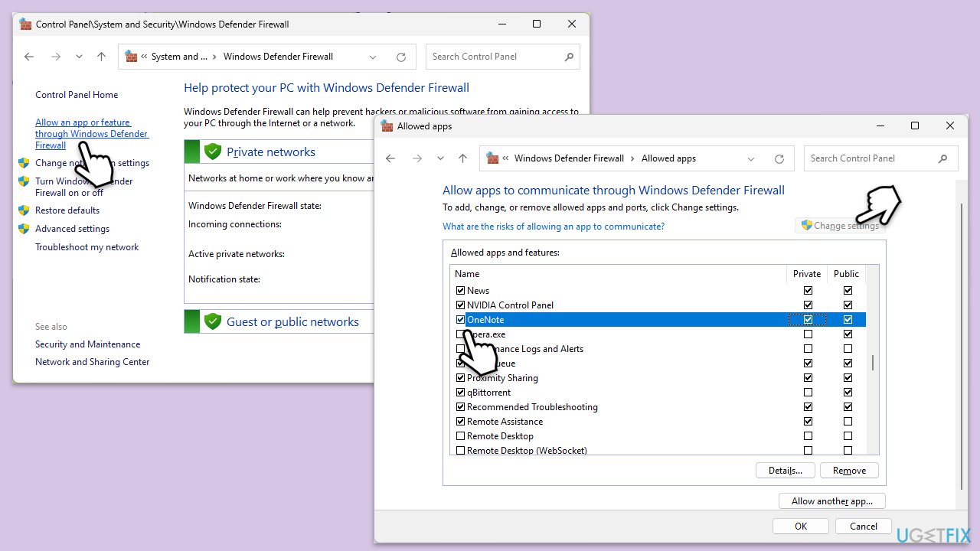Image resolution: width=980 pixels, height=551 pixels.
Task: Go forward in Allowed apps window
Action: [416, 158]
